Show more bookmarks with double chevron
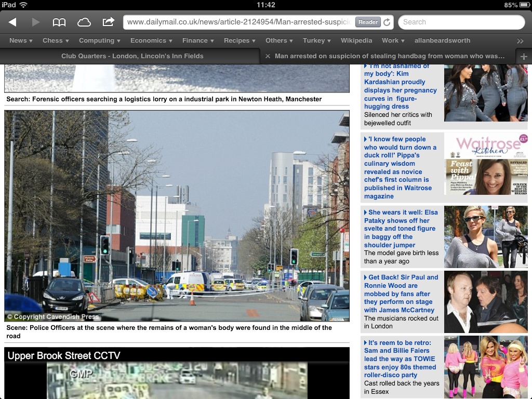The width and height of the screenshot is (532, 399). (520, 41)
